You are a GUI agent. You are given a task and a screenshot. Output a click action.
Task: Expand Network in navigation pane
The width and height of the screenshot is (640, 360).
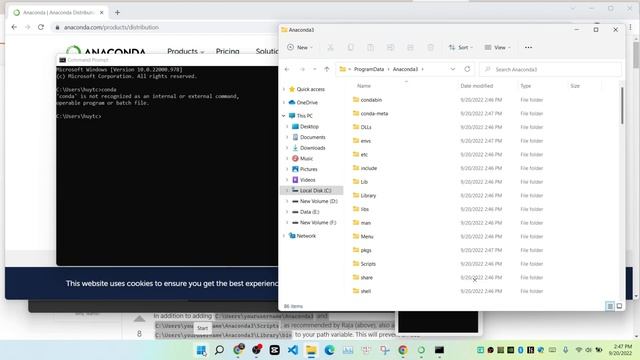point(284,236)
